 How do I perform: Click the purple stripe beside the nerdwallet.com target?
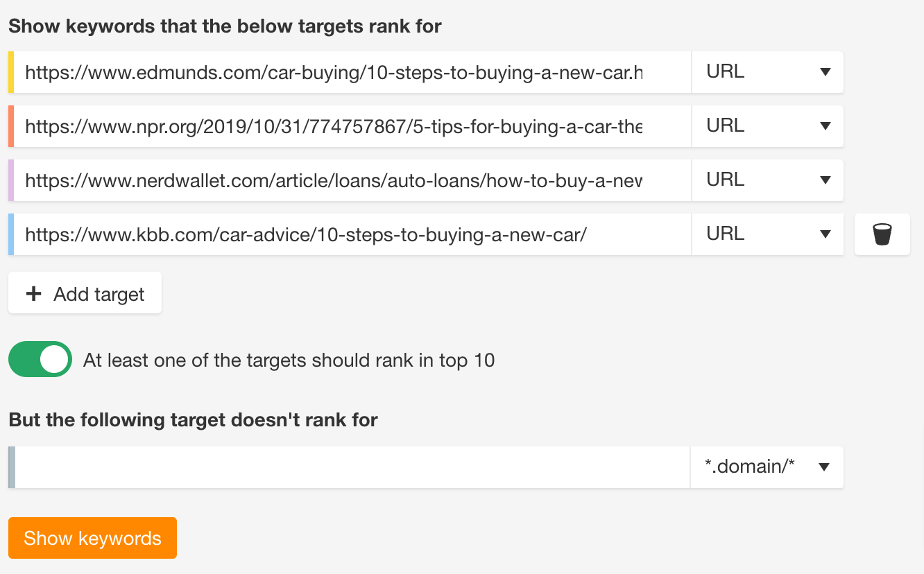[10, 180]
